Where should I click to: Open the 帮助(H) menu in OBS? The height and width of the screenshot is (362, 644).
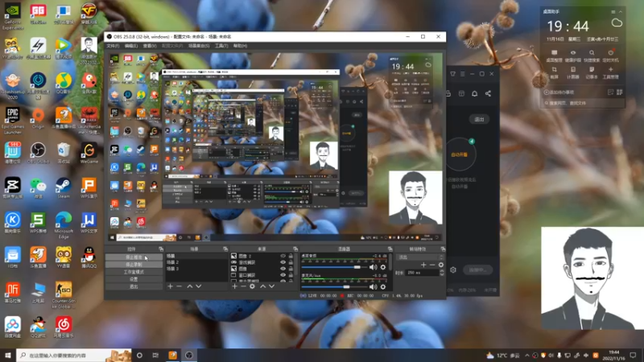pyautogui.click(x=240, y=46)
